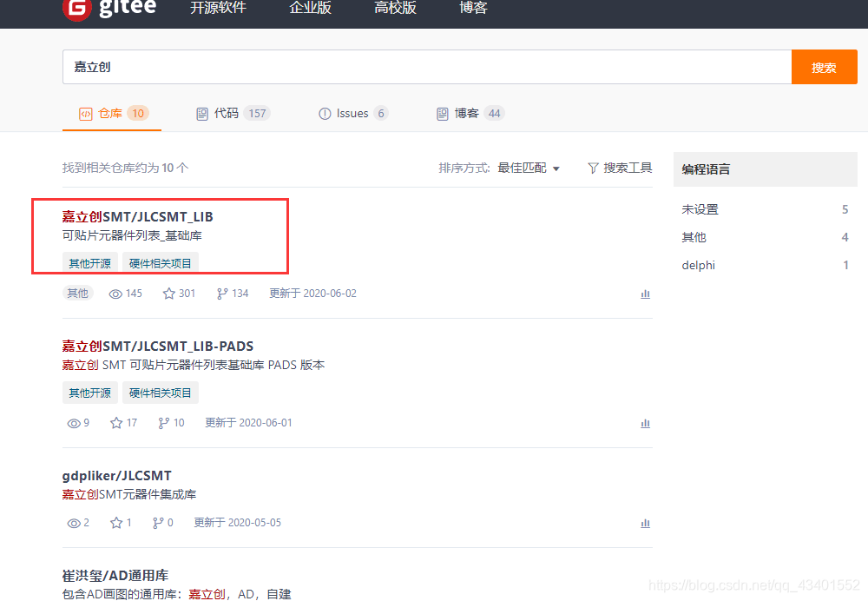This screenshot has width=868, height=601.
Task: Click the fork icon showing 134
Action: click(222, 294)
